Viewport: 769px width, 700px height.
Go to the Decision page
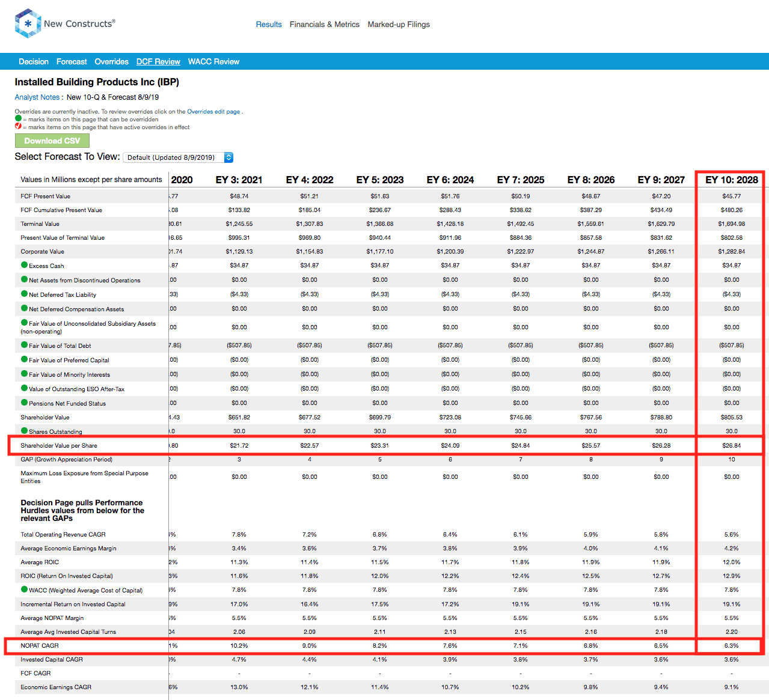(x=34, y=62)
